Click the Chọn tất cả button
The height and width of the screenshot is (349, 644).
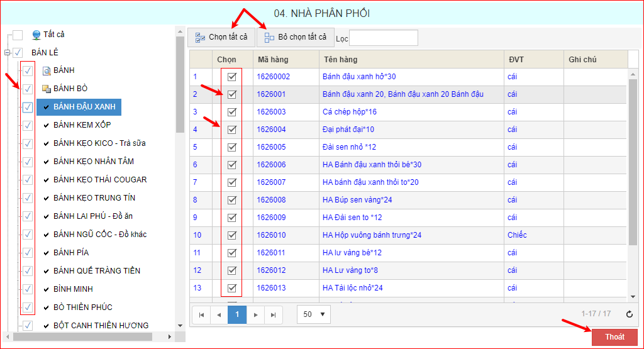pos(221,37)
